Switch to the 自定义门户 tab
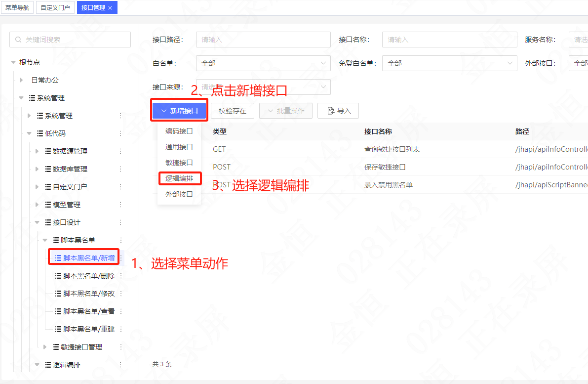588x384 pixels. coord(55,7)
